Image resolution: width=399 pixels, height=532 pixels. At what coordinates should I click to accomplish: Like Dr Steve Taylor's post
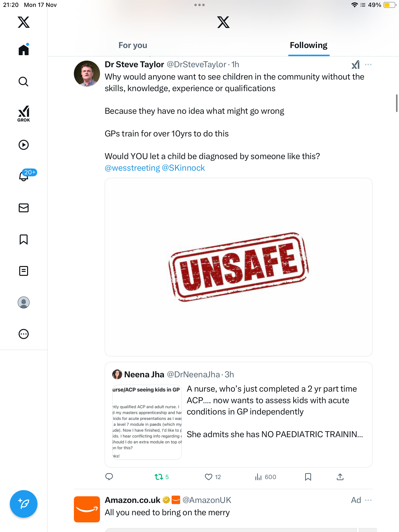pyautogui.click(x=209, y=477)
